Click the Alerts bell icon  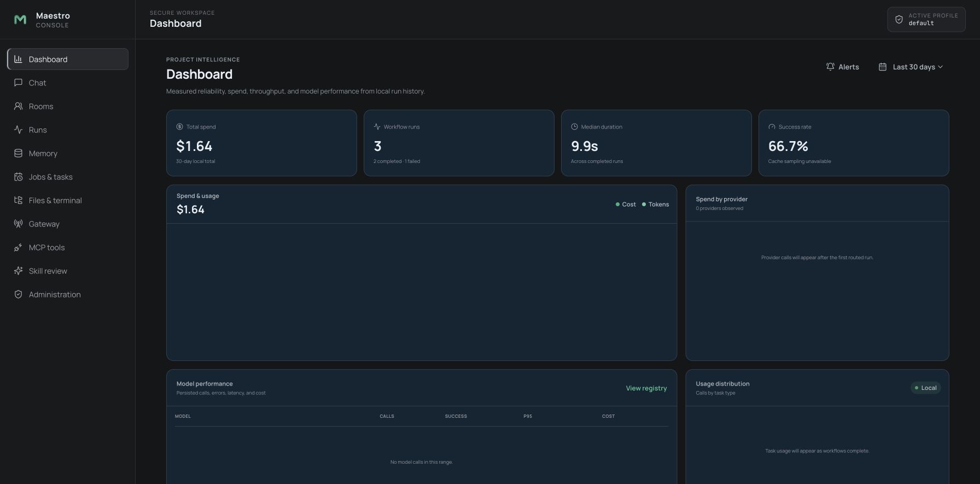coord(830,67)
